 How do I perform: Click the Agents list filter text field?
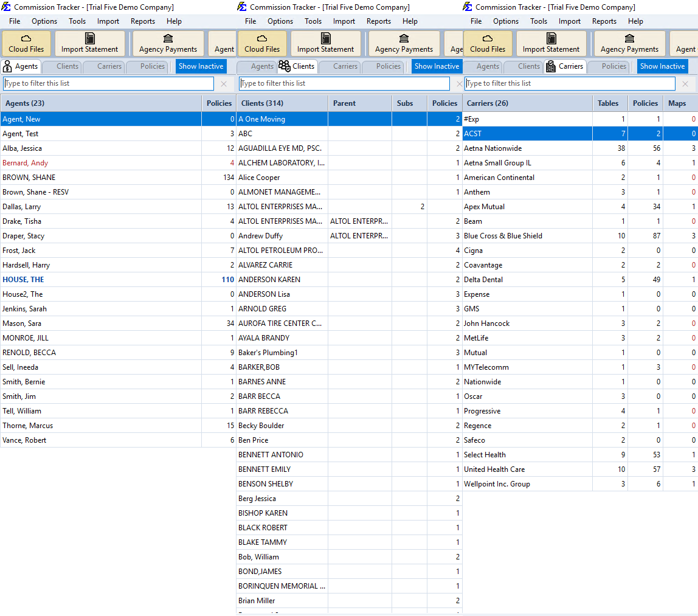click(x=109, y=84)
